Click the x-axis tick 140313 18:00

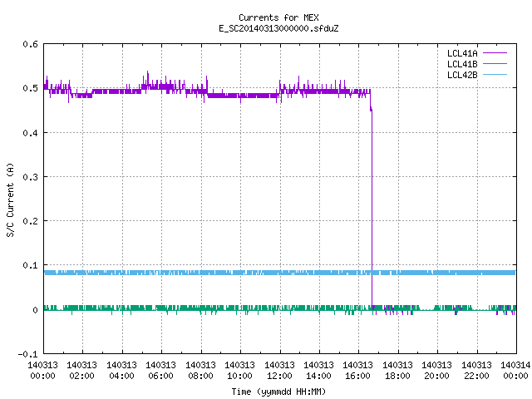pyautogui.click(x=397, y=371)
